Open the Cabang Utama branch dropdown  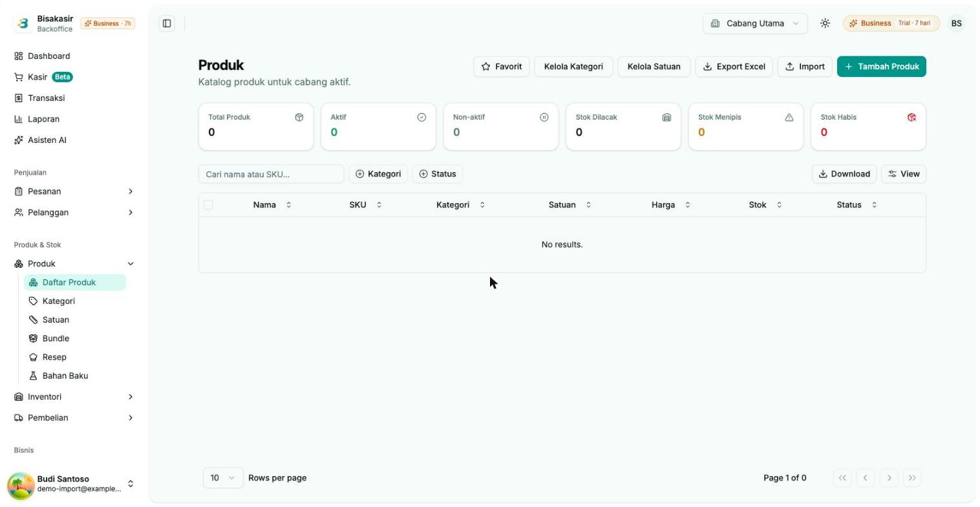click(x=755, y=23)
